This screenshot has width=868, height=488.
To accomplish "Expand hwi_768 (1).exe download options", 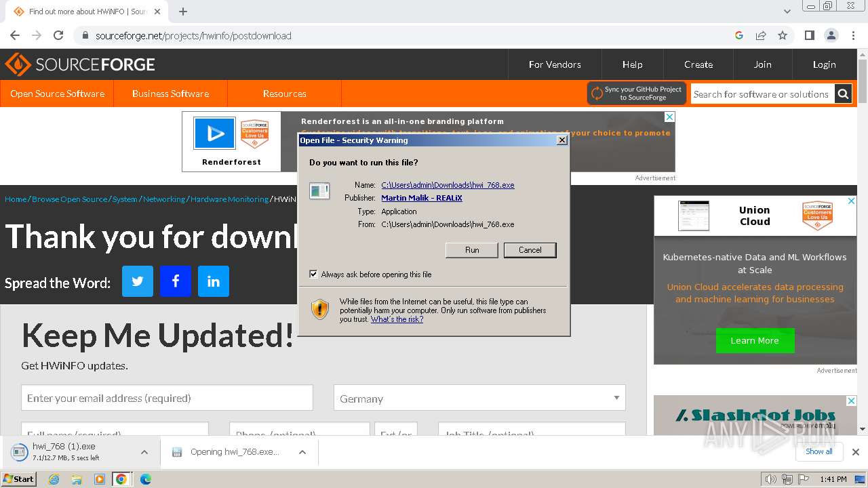I will 144,452.
